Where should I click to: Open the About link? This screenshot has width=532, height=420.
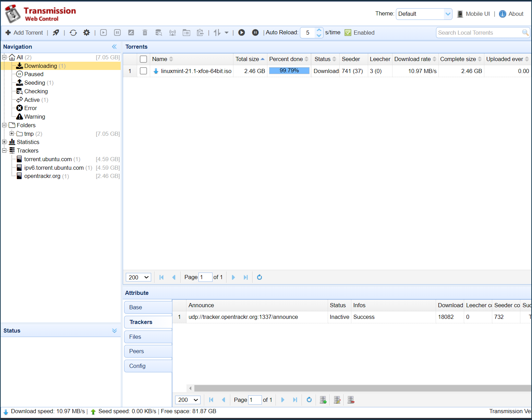[x=511, y=14]
